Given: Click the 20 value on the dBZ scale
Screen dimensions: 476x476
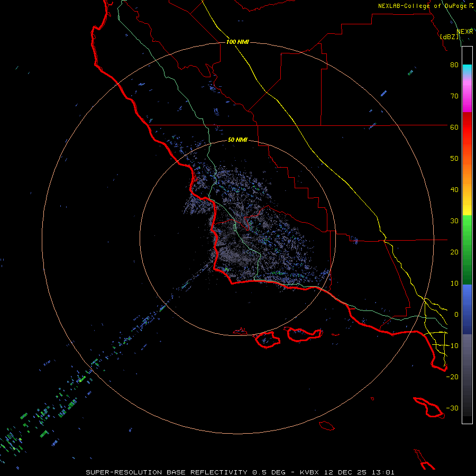Looking at the screenshot, I should 454,252.
